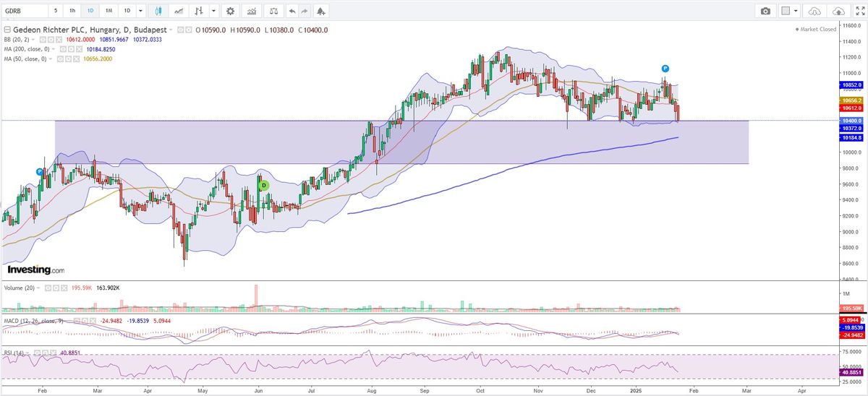Hide the Volume (20) indicator
The width and height of the screenshot is (868, 396).
[48, 288]
